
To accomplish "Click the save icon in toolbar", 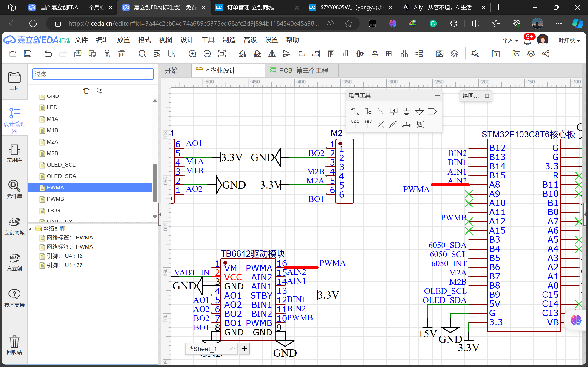I will [28, 54].
